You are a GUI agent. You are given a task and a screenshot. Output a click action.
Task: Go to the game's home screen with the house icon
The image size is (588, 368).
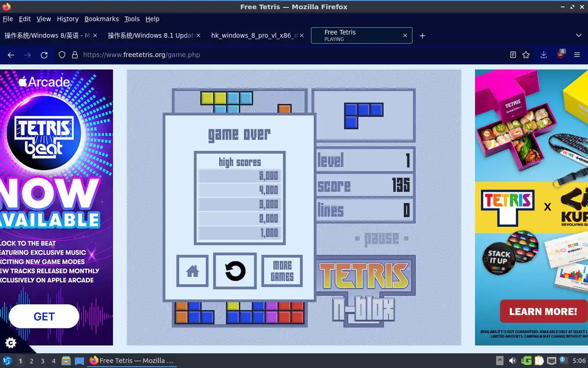click(192, 271)
